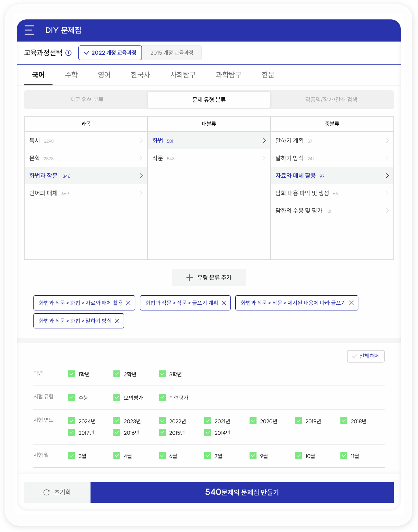Viewport: 418px width, 532px height.
Task: Switch to the 수학 subject tab
Action: click(x=71, y=75)
